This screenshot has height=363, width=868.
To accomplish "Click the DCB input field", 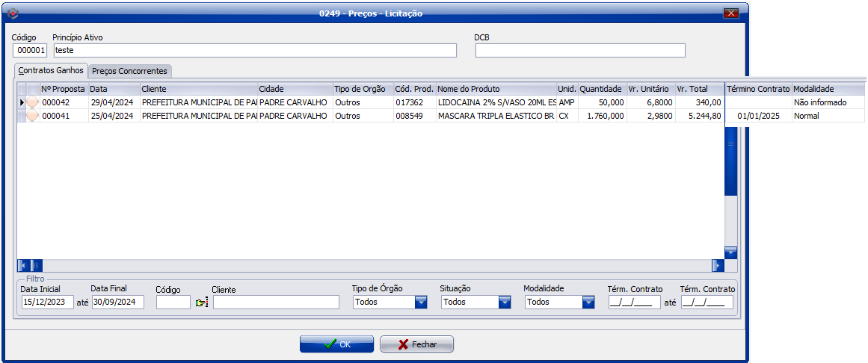I will click(579, 51).
